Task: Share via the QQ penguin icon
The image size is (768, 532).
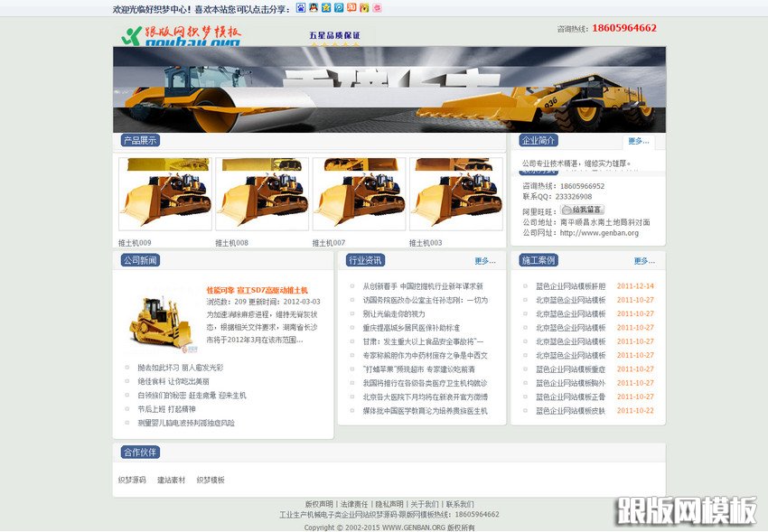Action: tap(313, 8)
